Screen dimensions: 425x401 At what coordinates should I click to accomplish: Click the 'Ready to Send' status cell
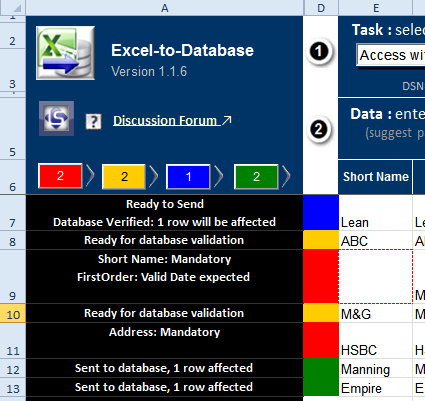pyautogui.click(x=164, y=213)
